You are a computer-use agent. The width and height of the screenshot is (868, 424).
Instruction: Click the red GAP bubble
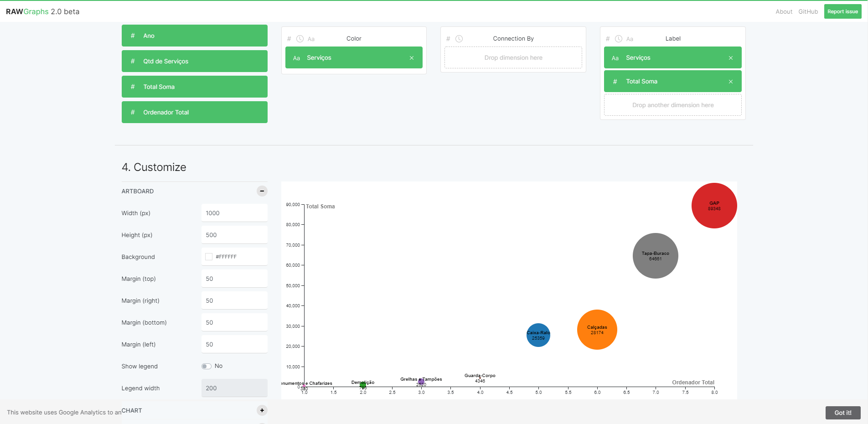click(714, 206)
